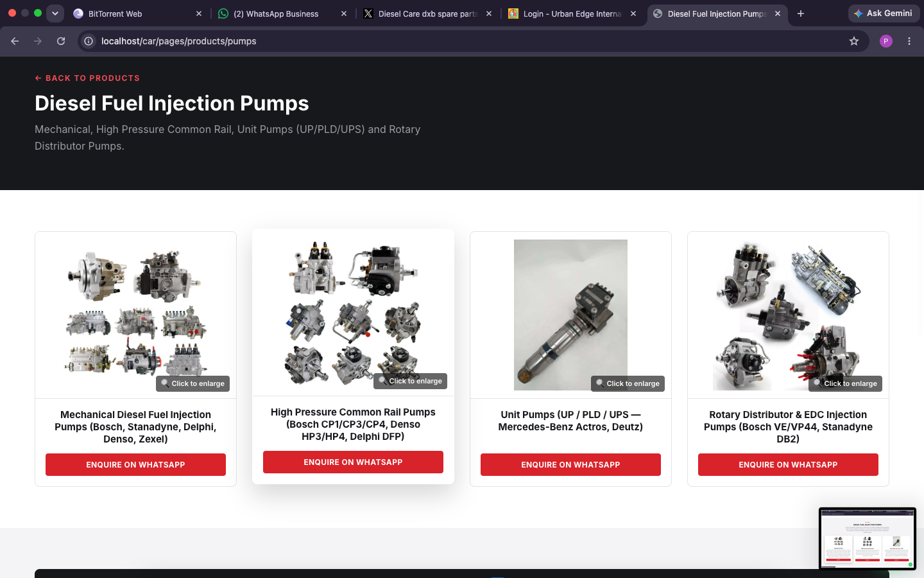Close the Diesel Care dxb tab
This screenshot has width=924, height=578.
coord(489,13)
